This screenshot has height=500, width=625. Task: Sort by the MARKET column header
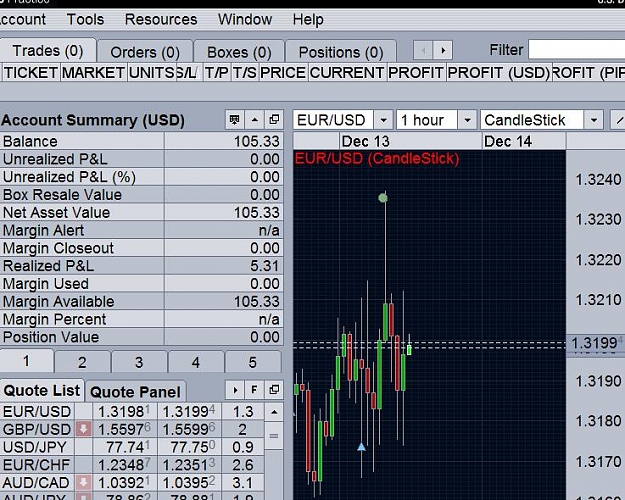tap(93, 73)
